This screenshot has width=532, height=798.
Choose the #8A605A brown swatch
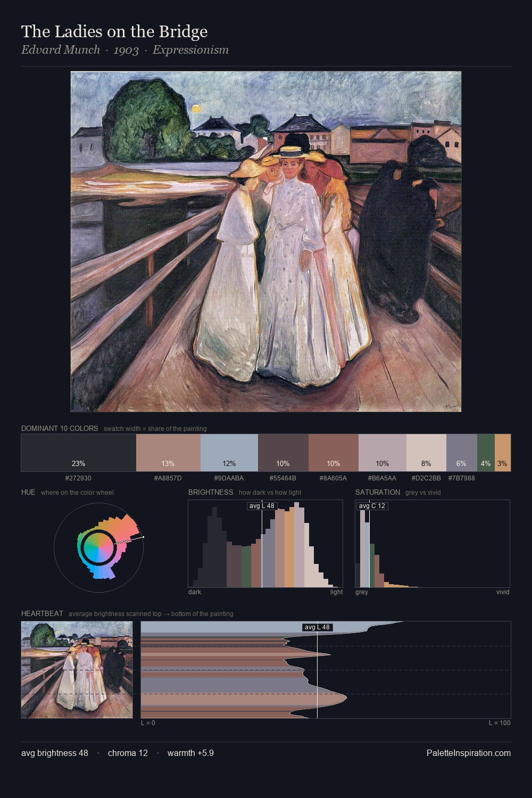tap(334, 453)
